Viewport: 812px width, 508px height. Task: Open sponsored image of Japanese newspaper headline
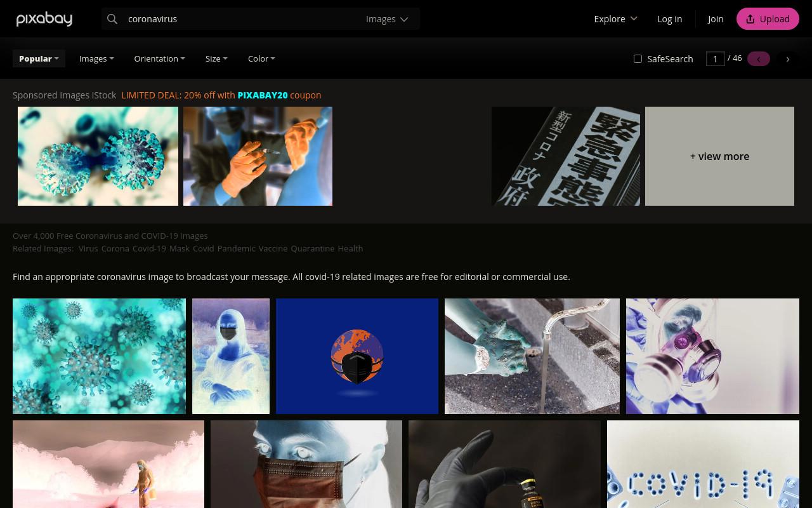(x=566, y=156)
